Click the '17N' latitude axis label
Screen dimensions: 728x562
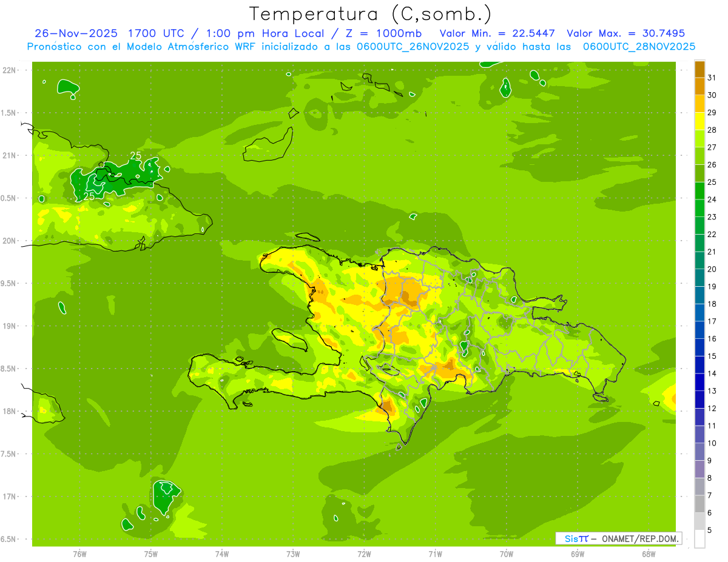(10, 497)
